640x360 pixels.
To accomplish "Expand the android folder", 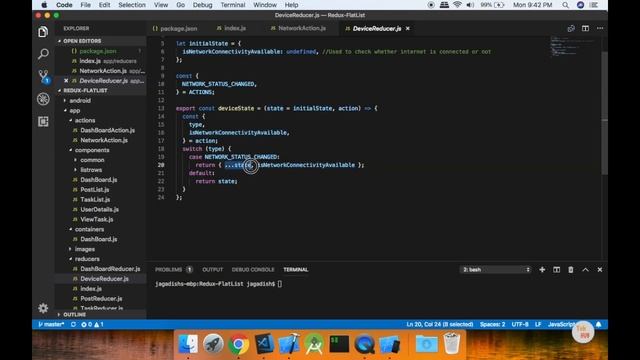I will pyautogui.click(x=80, y=100).
